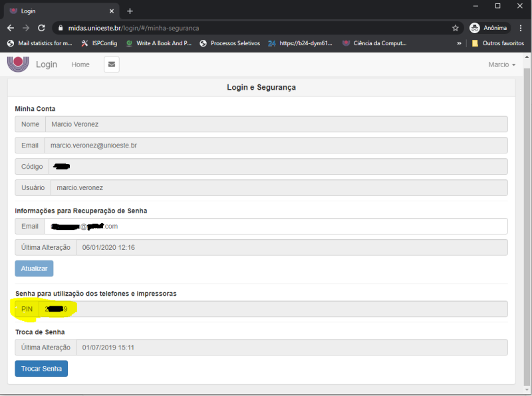The height and width of the screenshot is (396, 532).
Task: Expand the Marcio user dropdown
Action: point(501,64)
